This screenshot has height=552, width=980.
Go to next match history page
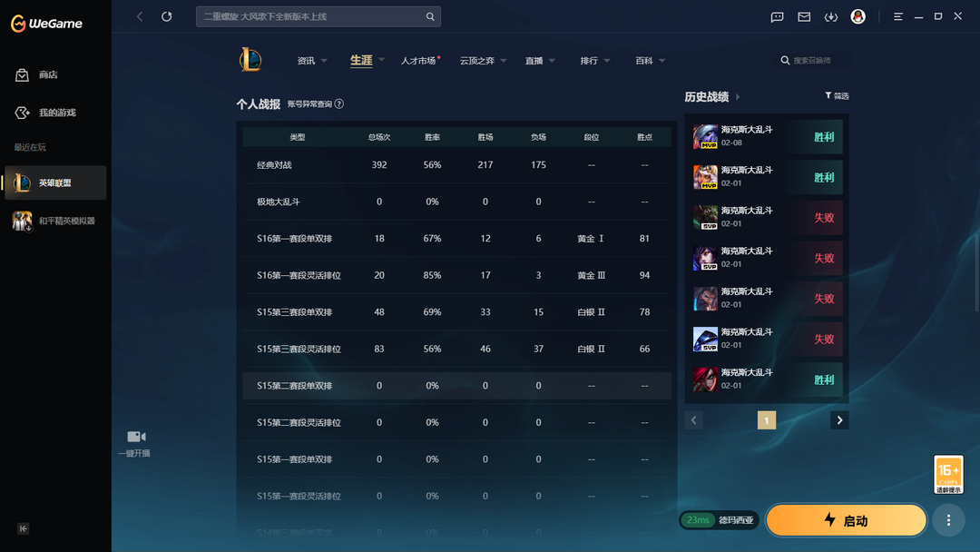(839, 420)
